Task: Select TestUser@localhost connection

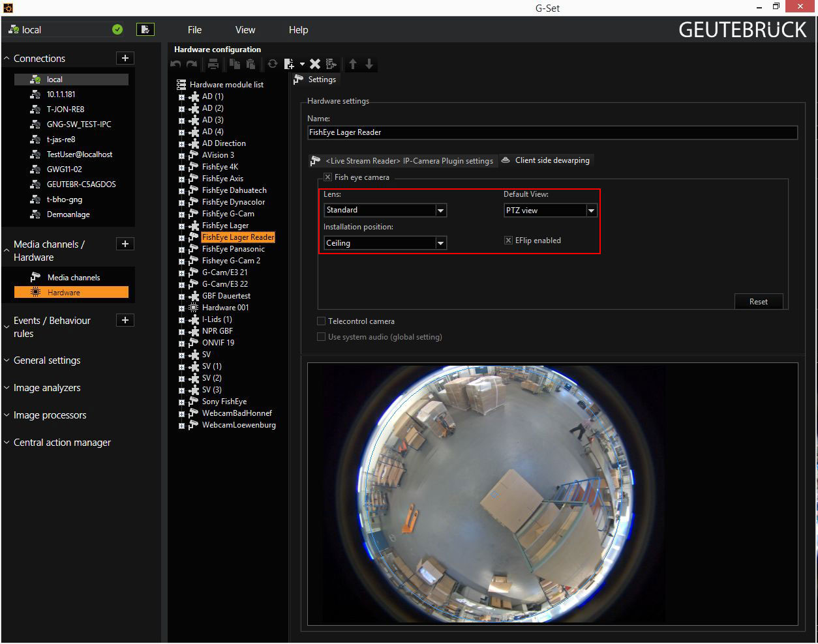Action: [80, 154]
